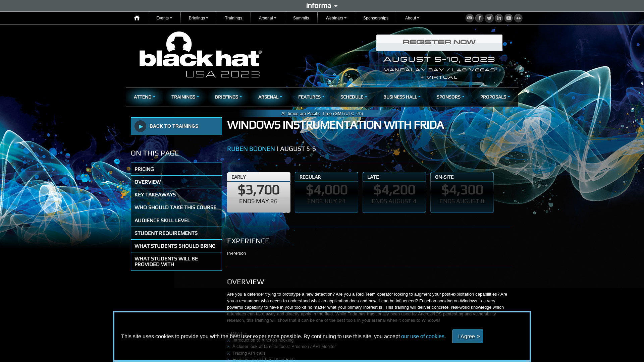Click the informa dropdown at top

tap(322, 5)
